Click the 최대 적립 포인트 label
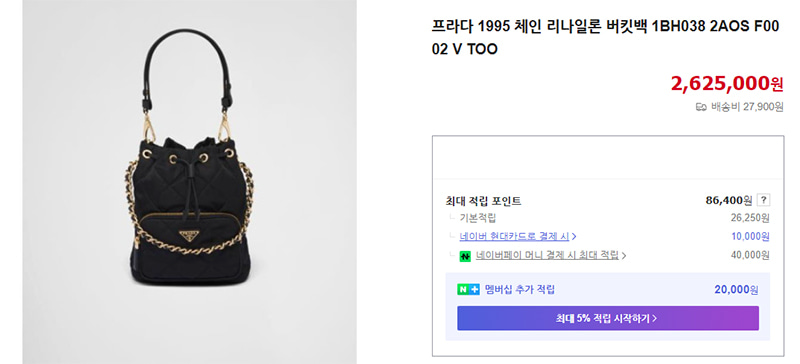The width and height of the screenshot is (800, 364). tap(483, 201)
